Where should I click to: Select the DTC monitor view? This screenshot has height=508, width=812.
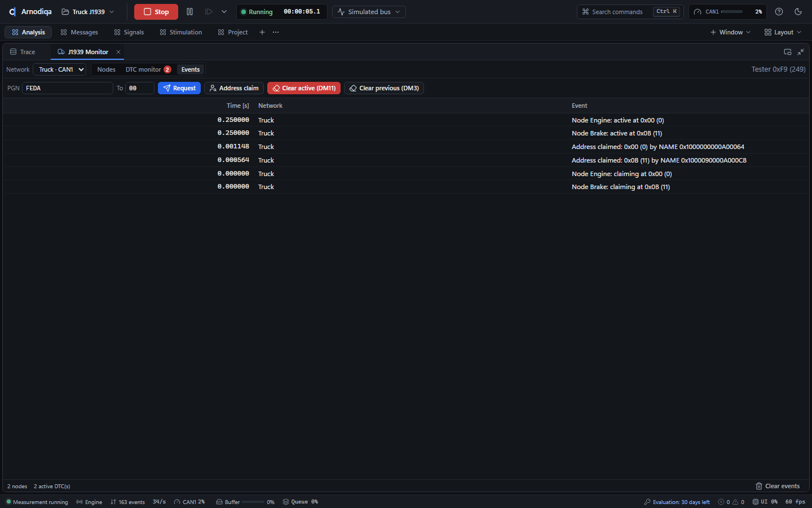point(148,69)
